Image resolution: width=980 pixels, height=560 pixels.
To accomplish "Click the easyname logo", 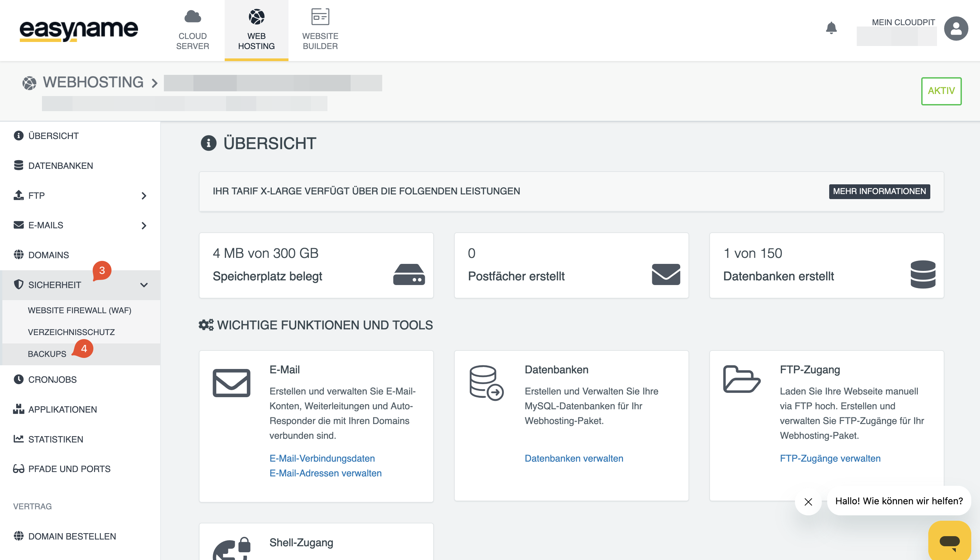I will [x=79, y=30].
